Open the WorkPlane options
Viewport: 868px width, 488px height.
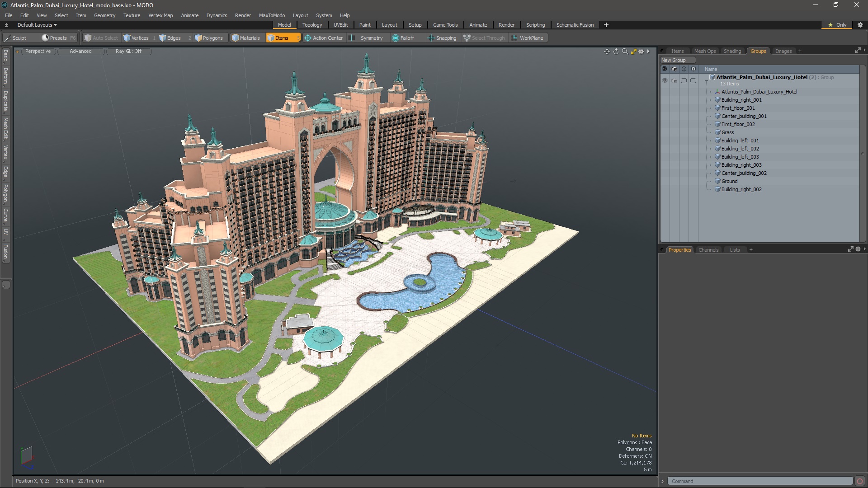click(527, 38)
